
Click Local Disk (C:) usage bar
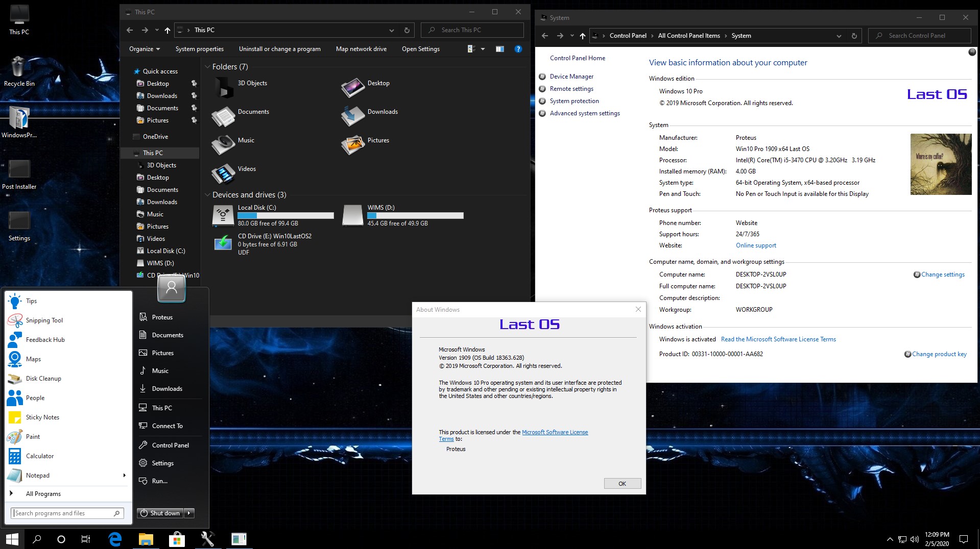pos(285,216)
